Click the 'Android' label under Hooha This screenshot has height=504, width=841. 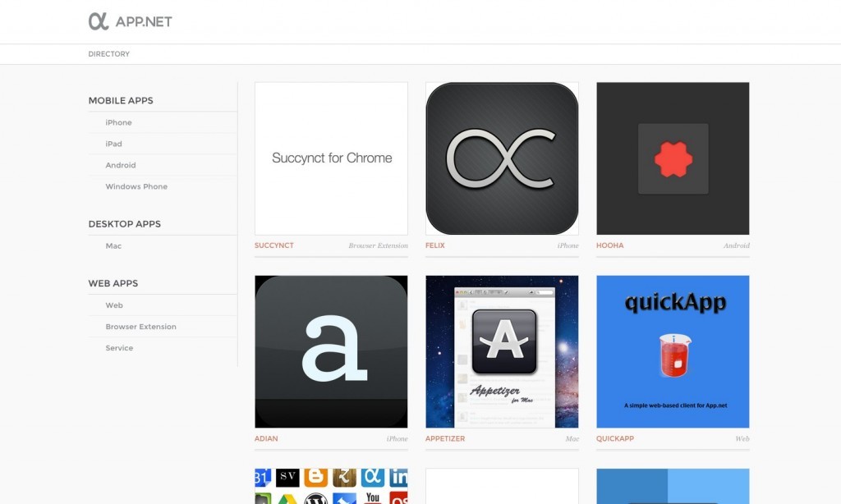737,245
